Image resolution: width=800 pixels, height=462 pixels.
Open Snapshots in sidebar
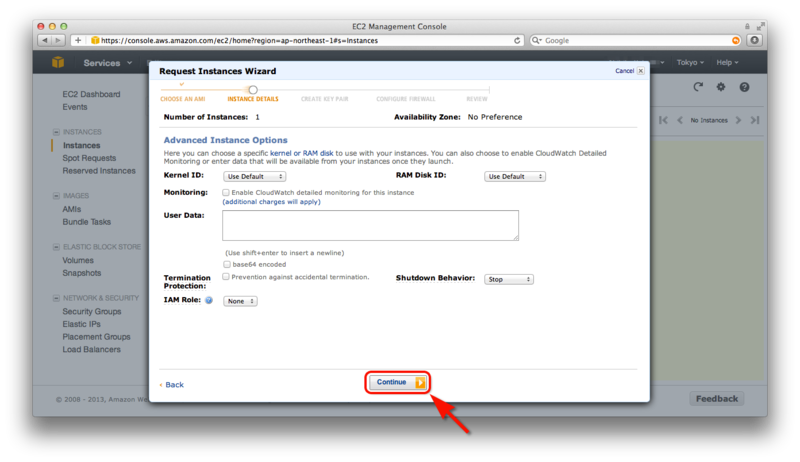tap(82, 273)
